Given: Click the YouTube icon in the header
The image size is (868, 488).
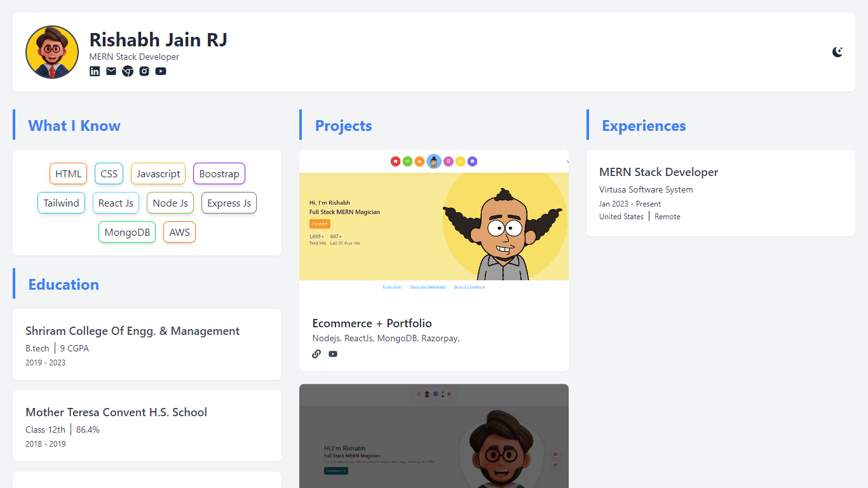Looking at the screenshot, I should (160, 71).
